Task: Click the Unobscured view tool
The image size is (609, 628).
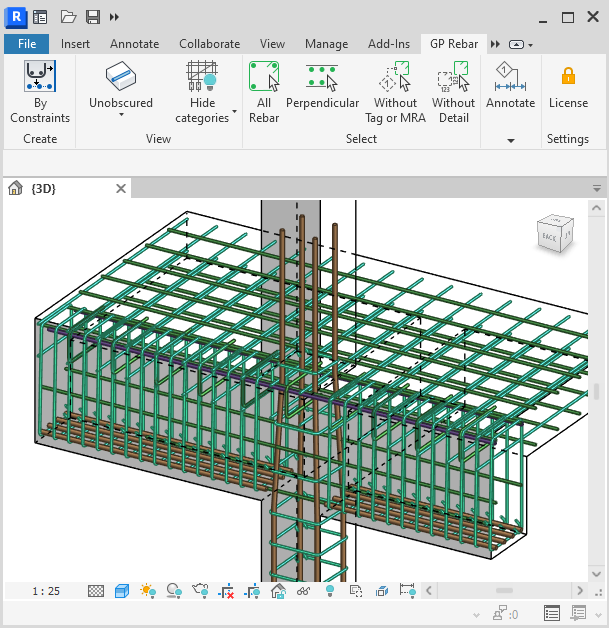Action: [121, 85]
